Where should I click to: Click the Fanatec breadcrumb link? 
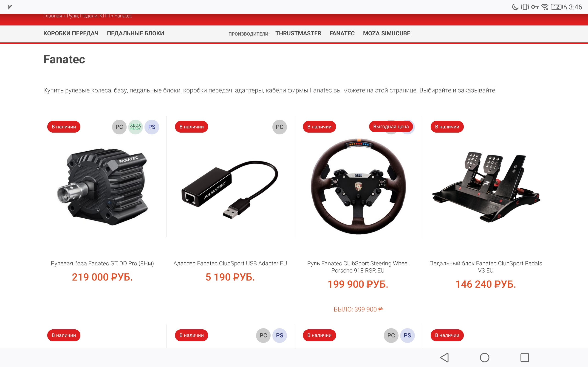tap(123, 16)
